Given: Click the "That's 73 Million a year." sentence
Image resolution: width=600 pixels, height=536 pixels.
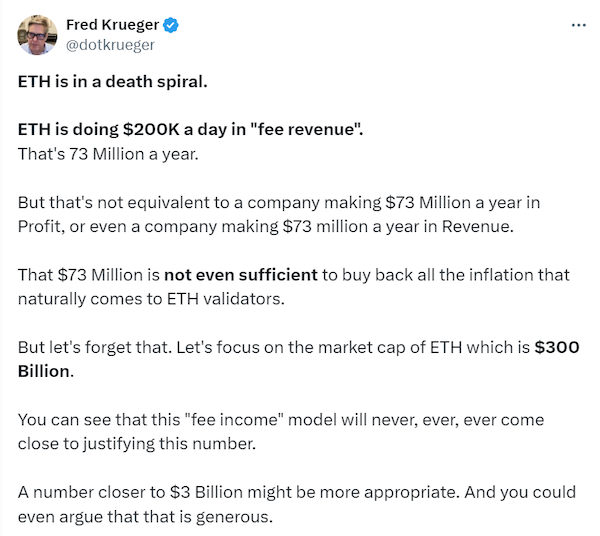Looking at the screenshot, I should (x=108, y=154).
